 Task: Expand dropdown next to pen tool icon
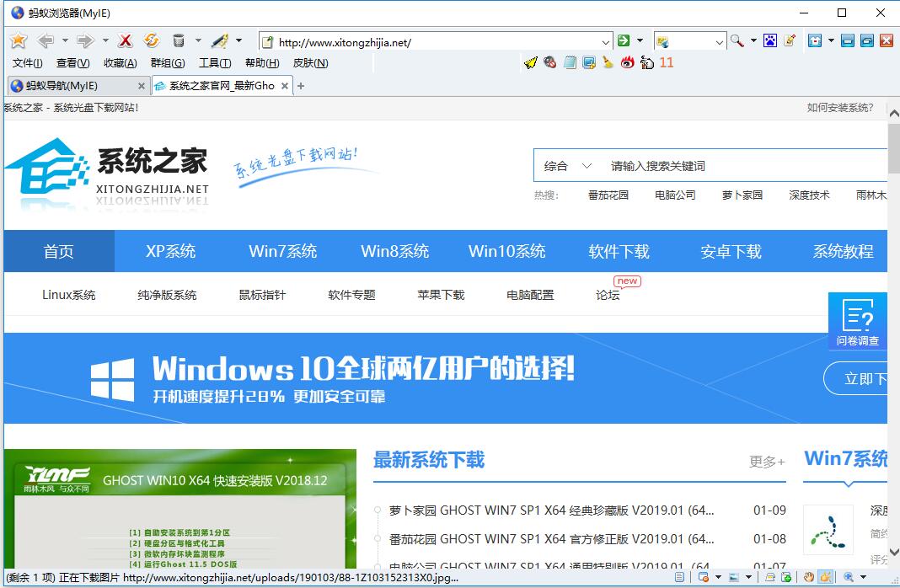click(x=238, y=40)
